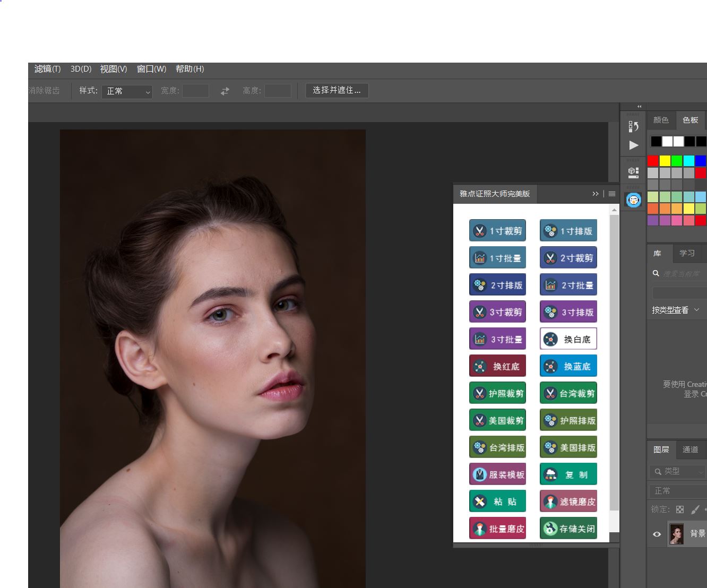Click the 台湾排版 button
This screenshot has height=588, width=707.
(x=497, y=447)
